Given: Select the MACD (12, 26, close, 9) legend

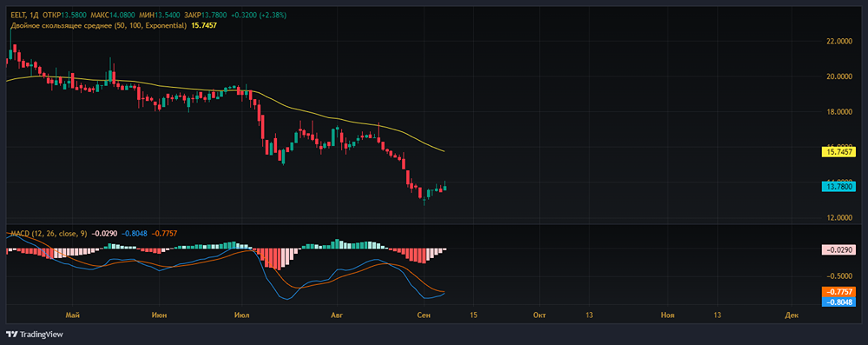Looking at the screenshot, I should 48,234.
